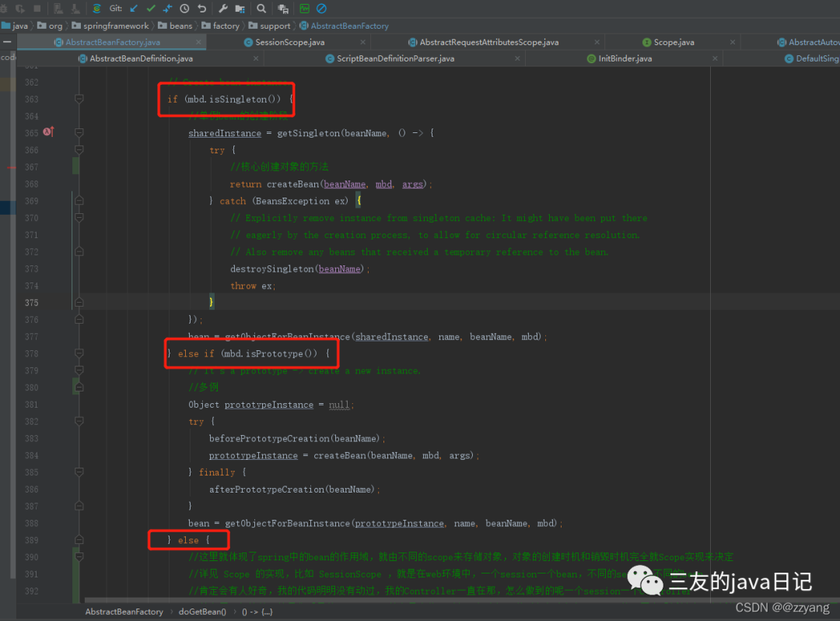This screenshot has width=840, height=621.
Task: Click beforePrototypeCreation call on line 383
Action: 271,439
